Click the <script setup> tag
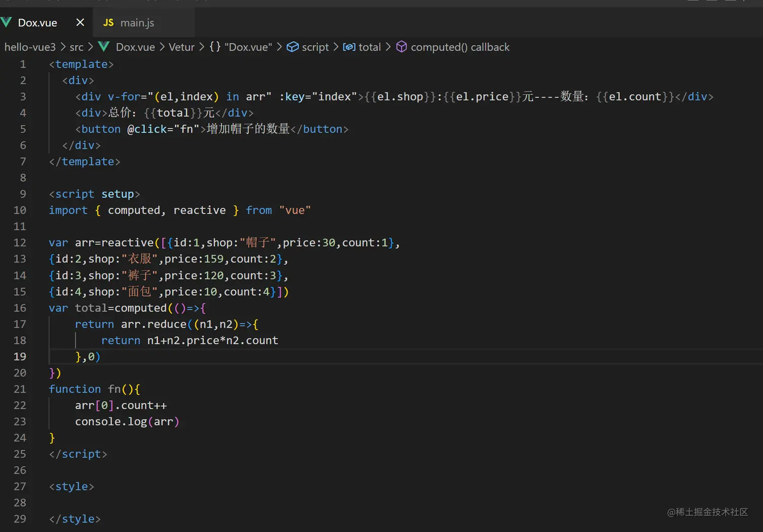Viewport: 763px width, 532px height. [x=94, y=194]
